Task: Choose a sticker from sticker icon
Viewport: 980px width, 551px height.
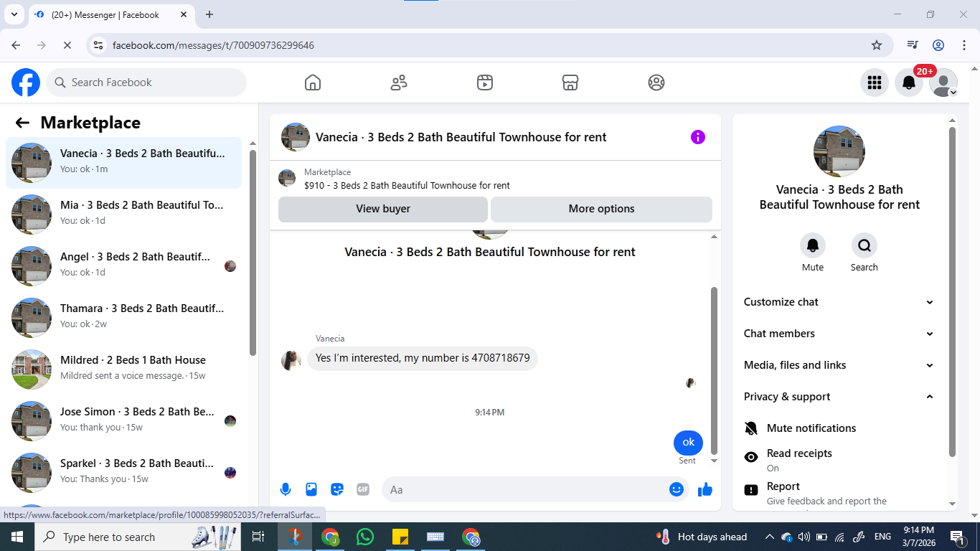Action: click(x=337, y=489)
